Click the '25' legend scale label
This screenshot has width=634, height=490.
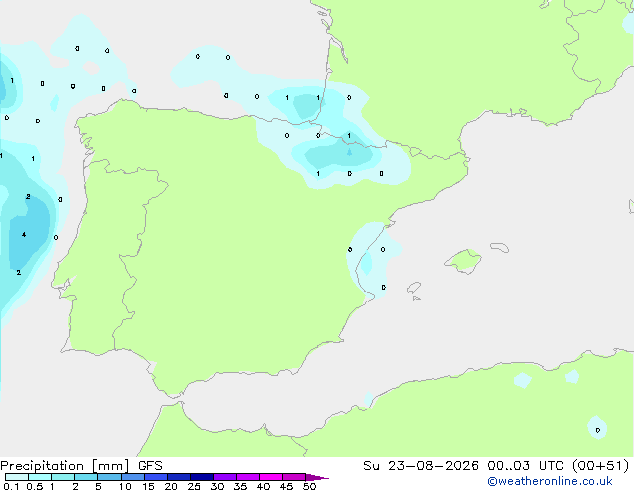coord(194,486)
